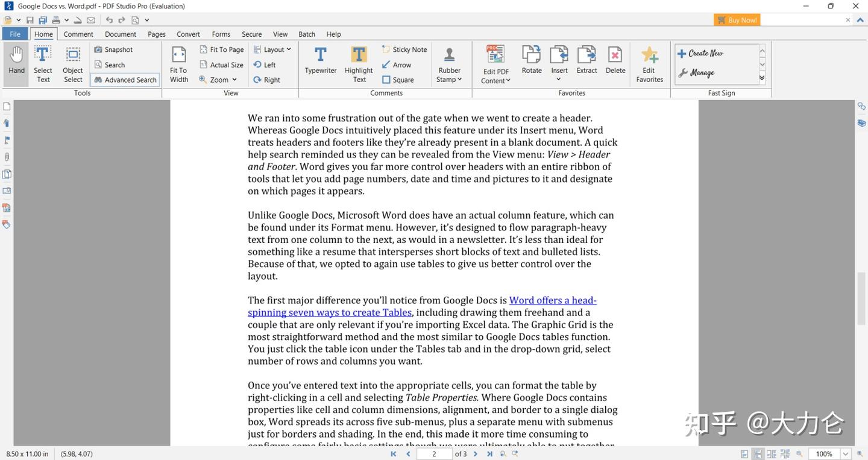Switch view to Actual Size
This screenshot has height=460, width=868.
pos(221,65)
